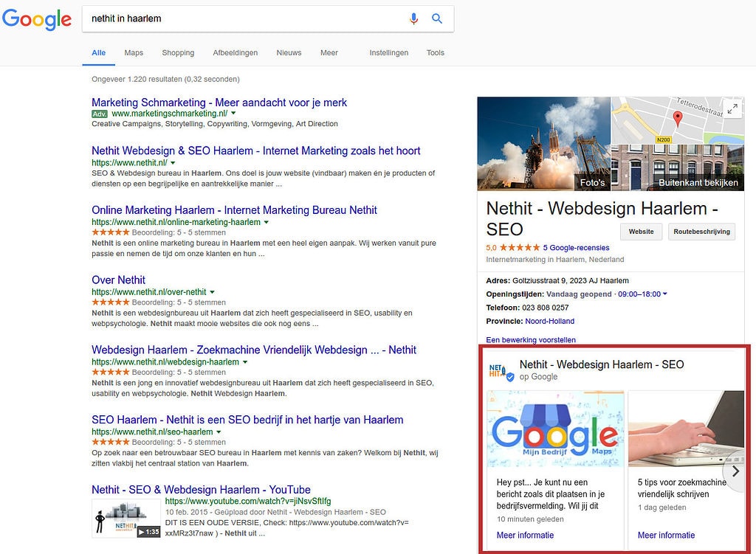Image resolution: width=756 pixels, height=554 pixels.
Task: Open SEO Haarlem Nethit result link
Action: point(247,420)
